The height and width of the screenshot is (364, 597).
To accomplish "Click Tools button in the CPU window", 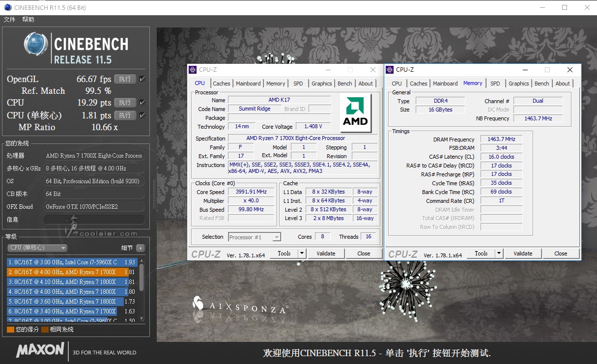I will coord(284,253).
